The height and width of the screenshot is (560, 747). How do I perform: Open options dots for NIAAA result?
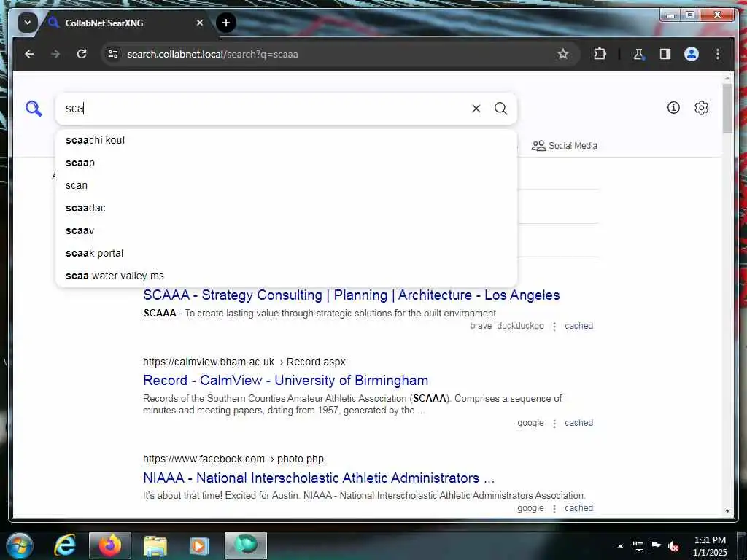click(x=554, y=508)
